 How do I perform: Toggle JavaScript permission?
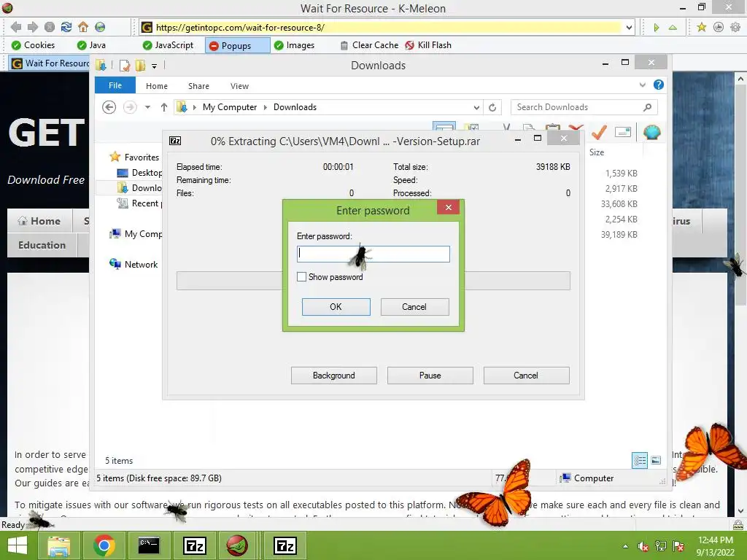(x=169, y=45)
